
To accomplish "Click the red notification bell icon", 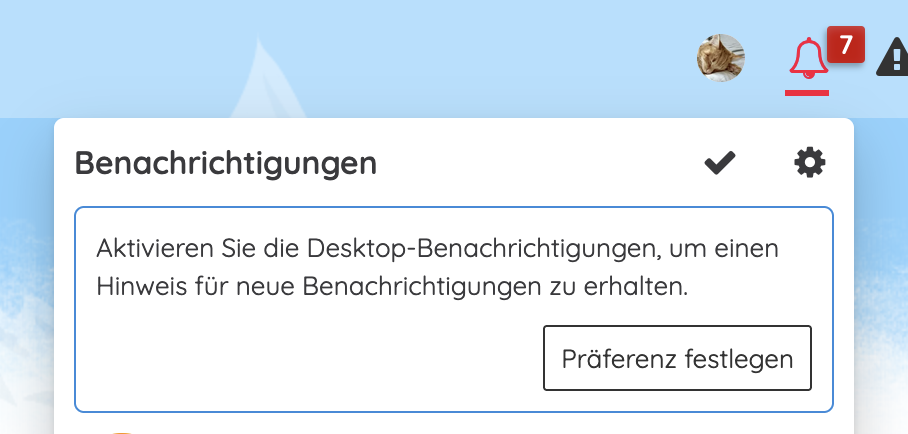I will tap(808, 59).
